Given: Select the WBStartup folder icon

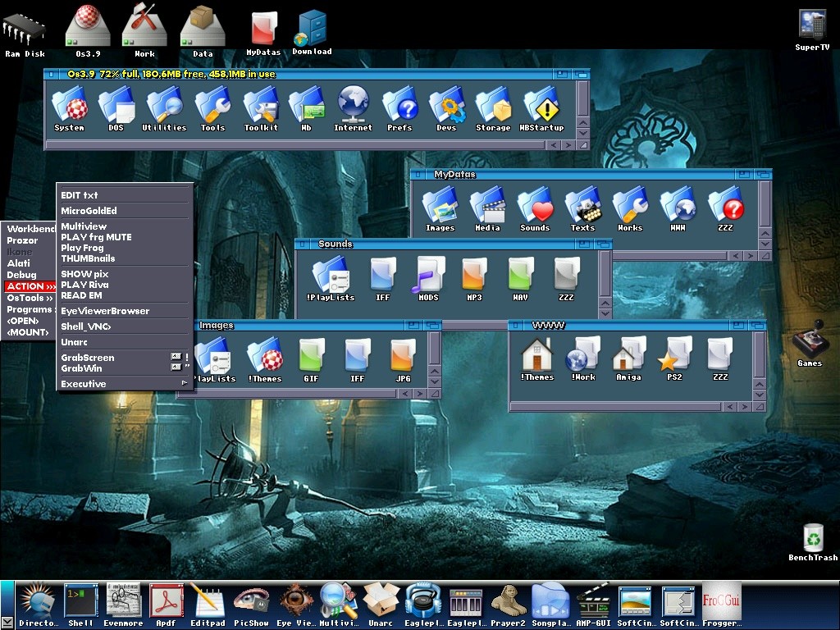Looking at the screenshot, I should [x=541, y=109].
